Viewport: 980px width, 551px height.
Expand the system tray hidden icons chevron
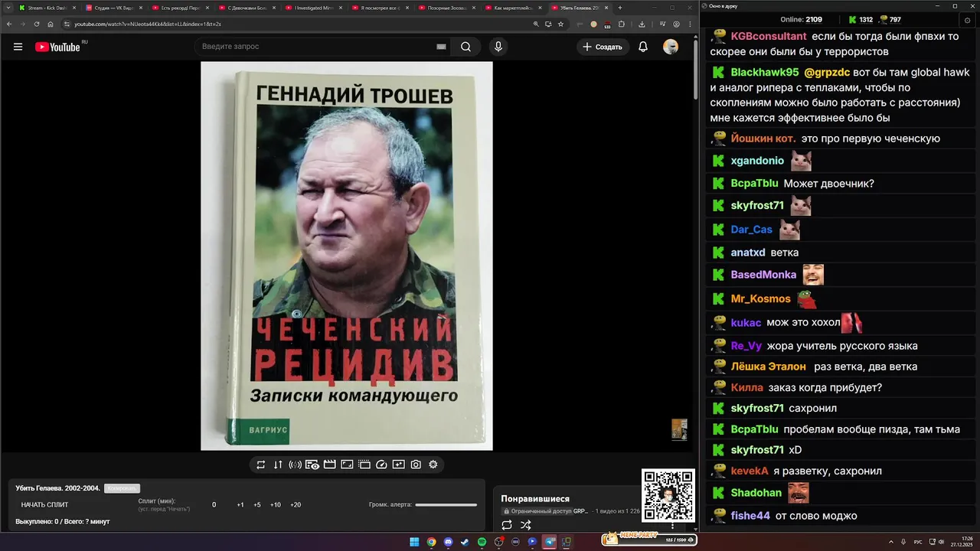[891, 542]
